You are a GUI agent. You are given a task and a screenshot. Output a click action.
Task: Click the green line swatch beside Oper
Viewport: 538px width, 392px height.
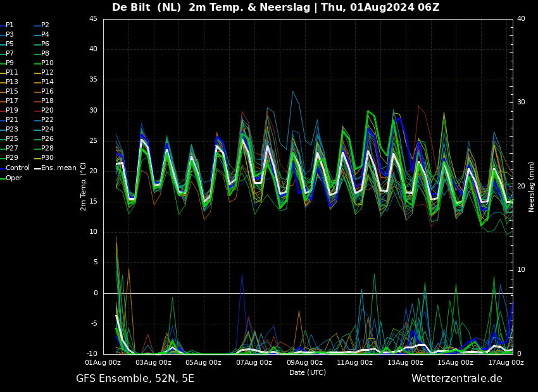tap(3, 178)
